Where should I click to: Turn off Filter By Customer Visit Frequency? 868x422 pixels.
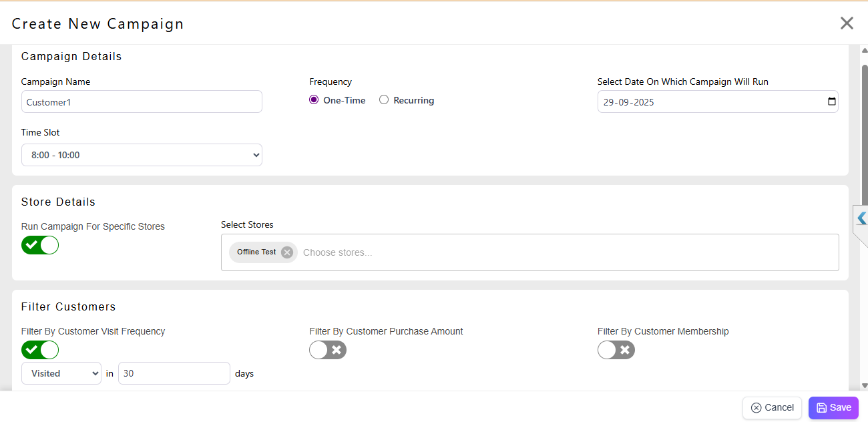tap(40, 350)
